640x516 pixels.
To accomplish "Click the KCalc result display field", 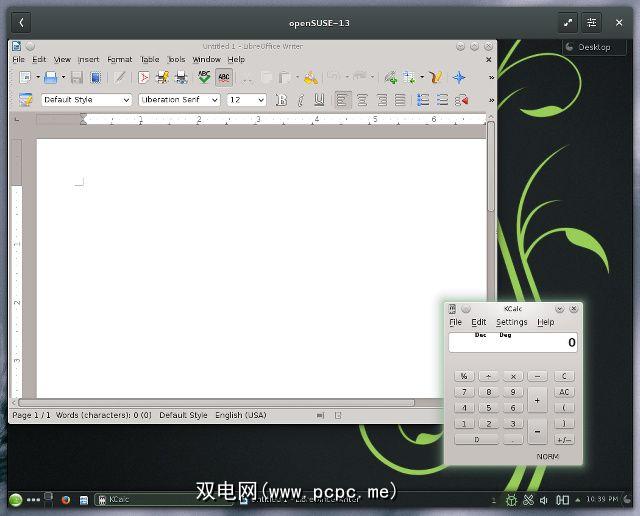I will coord(513,342).
